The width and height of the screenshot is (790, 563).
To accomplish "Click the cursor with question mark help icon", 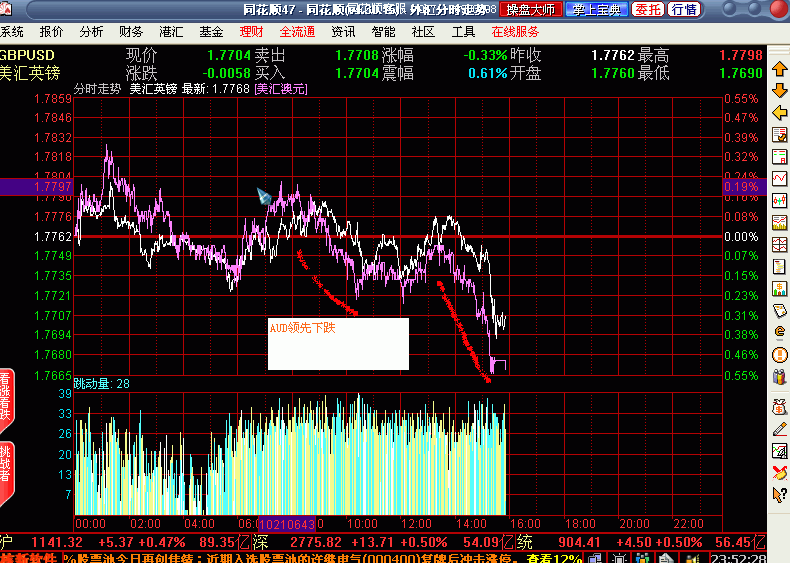I will click(x=779, y=494).
